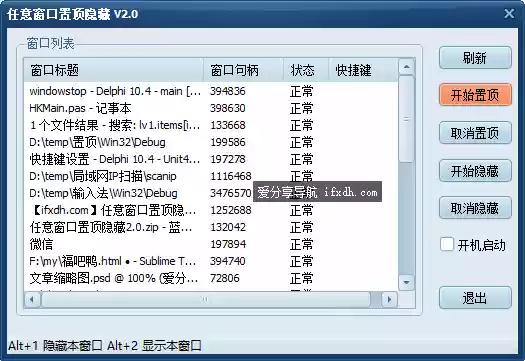Image resolution: width=525 pixels, height=361 pixels.
Task: Select the 1 个文件结果 search row
Action: click(x=211, y=125)
